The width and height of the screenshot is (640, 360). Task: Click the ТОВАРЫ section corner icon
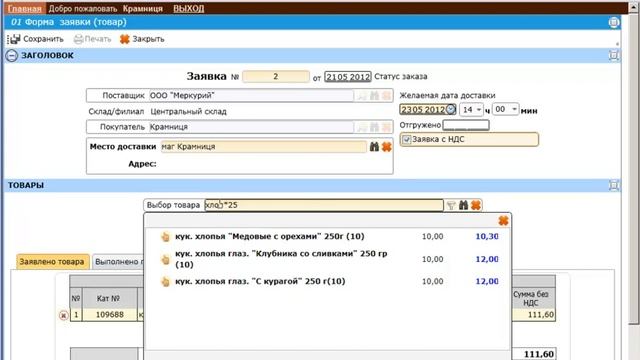click(613, 185)
